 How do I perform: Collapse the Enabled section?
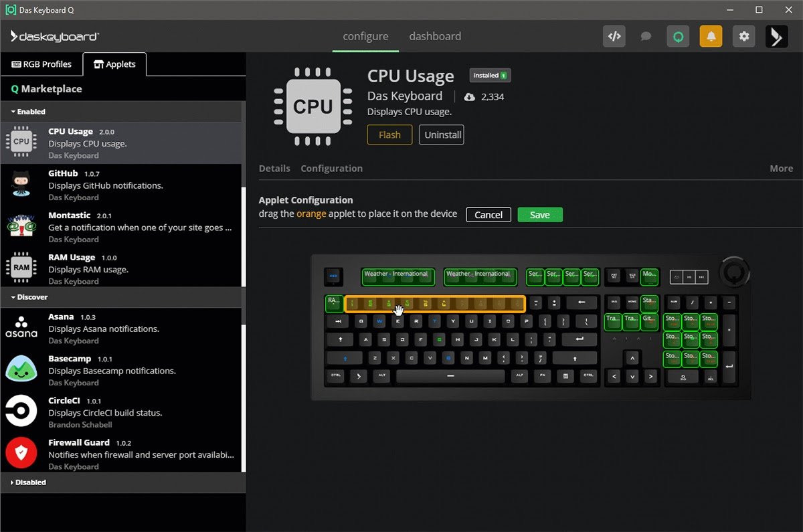click(x=28, y=112)
